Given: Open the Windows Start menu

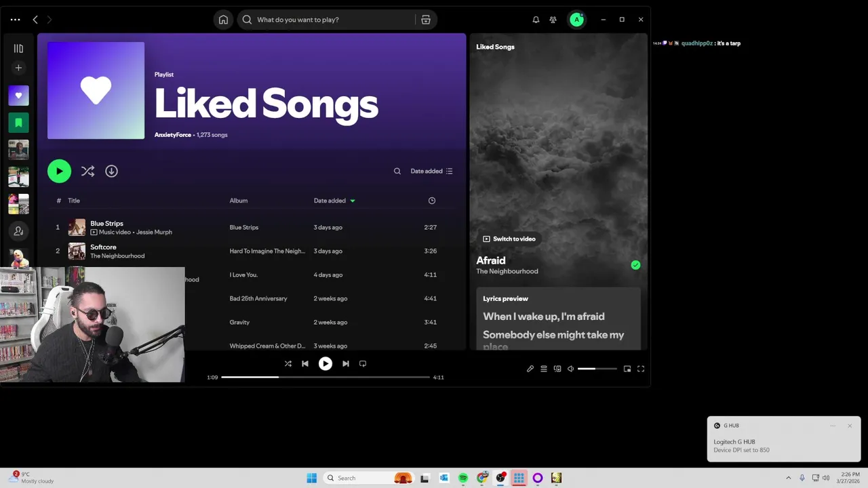Looking at the screenshot, I should pos(312,478).
